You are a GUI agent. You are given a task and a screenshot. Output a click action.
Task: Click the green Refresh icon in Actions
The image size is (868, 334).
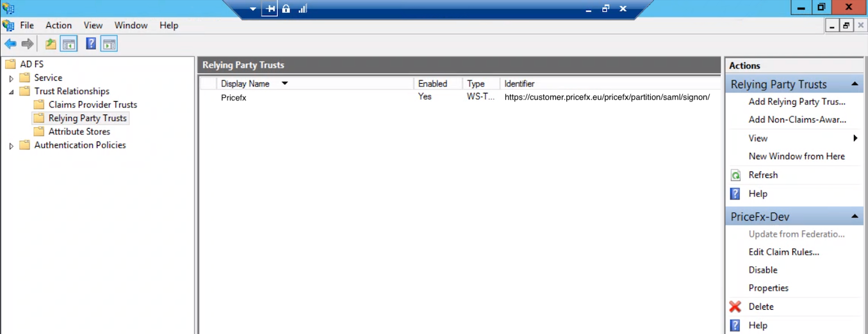pos(736,175)
